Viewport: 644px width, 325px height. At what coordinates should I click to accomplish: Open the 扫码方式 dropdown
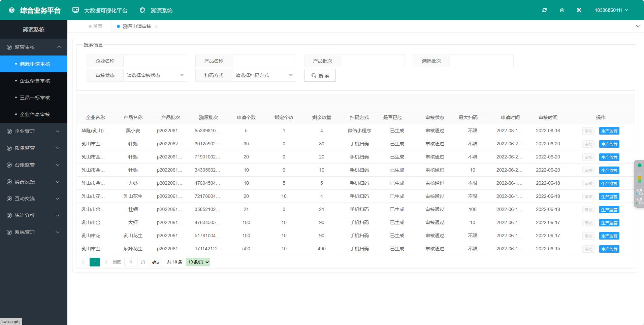tap(264, 75)
